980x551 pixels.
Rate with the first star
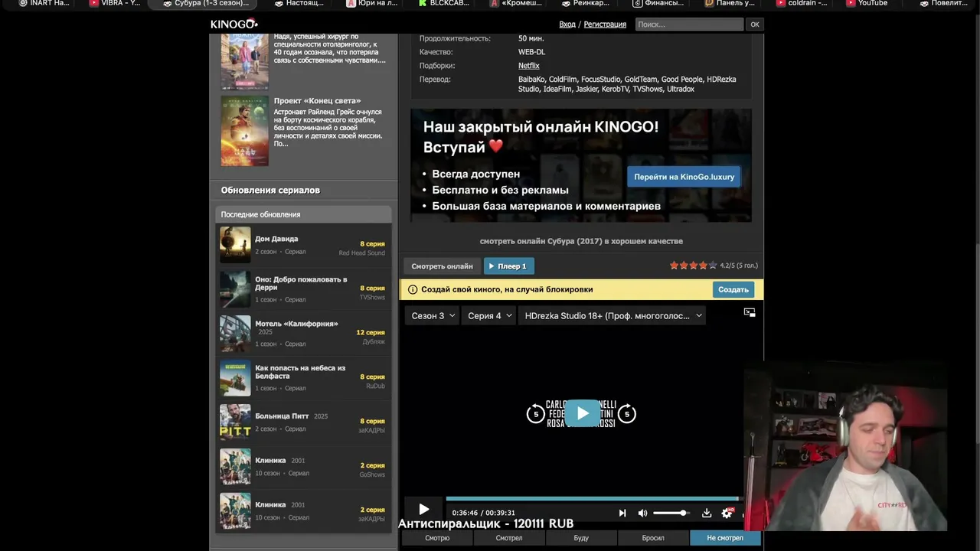pos(675,266)
